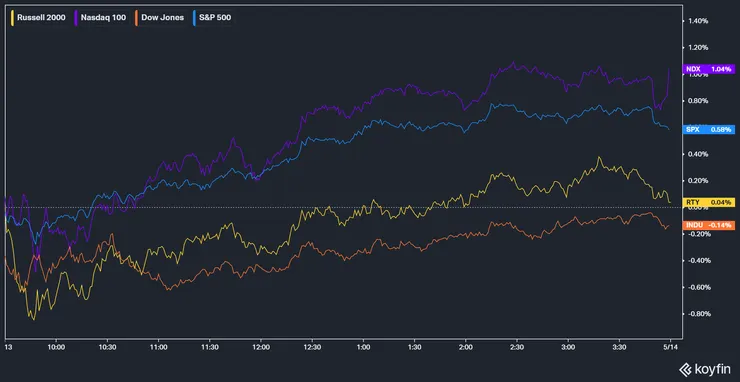Click the S&P 500 legend label
Screen dimensions: 740x382
point(215,18)
